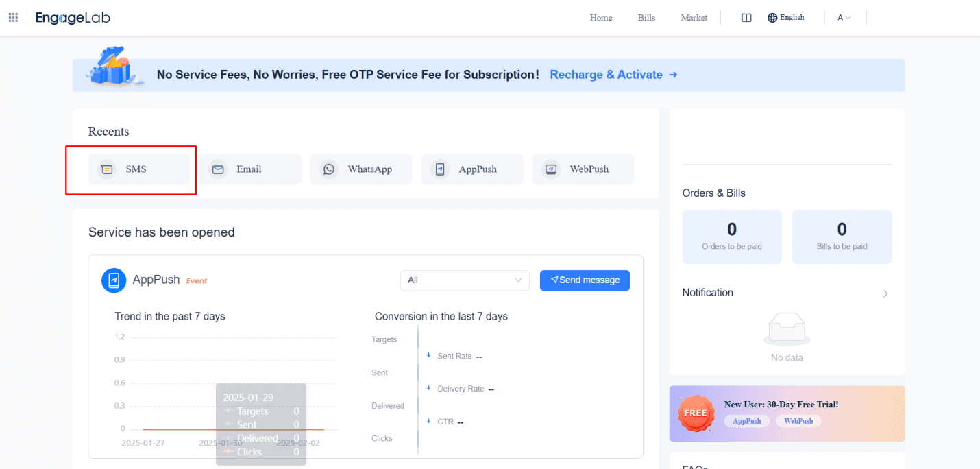Open the Bills to be paid card
This screenshot has width=980, height=469.
click(x=842, y=237)
